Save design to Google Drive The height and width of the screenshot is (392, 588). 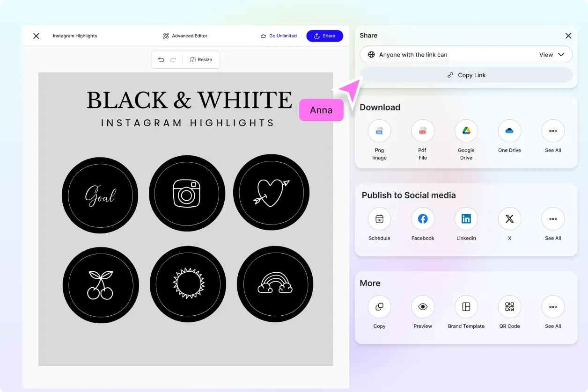tap(466, 131)
